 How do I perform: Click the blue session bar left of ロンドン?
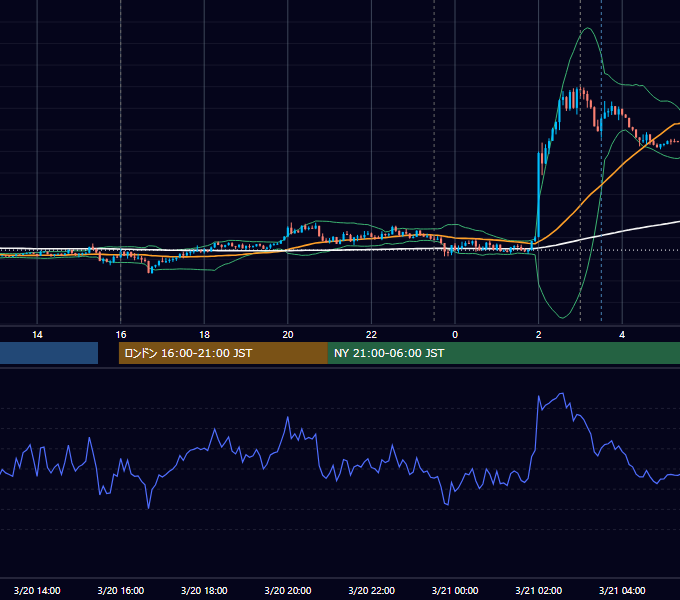[x=49, y=353]
